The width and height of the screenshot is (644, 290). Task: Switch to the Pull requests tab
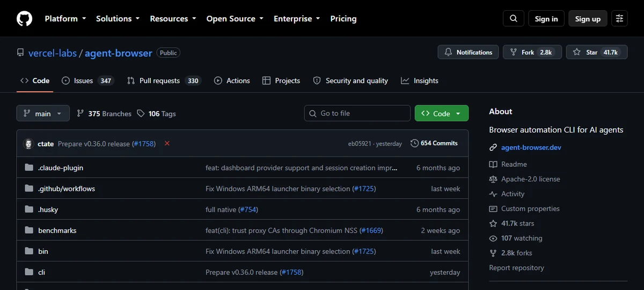(x=164, y=81)
